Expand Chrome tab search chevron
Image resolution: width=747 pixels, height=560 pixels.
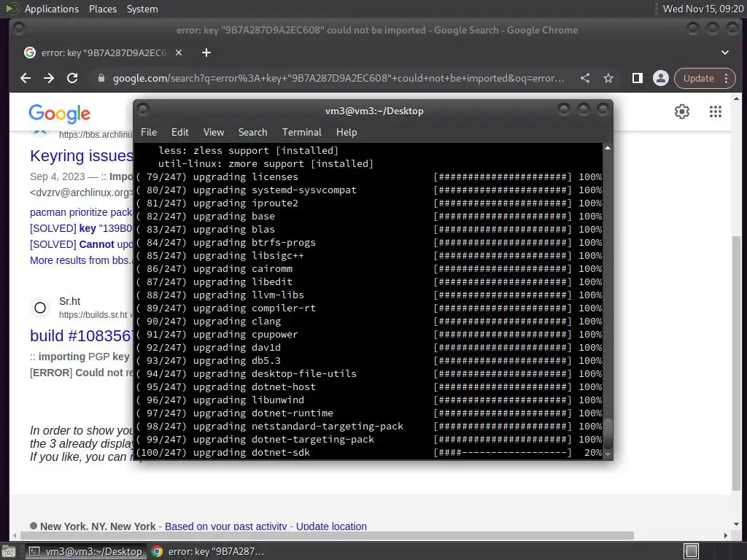pyautogui.click(x=724, y=52)
